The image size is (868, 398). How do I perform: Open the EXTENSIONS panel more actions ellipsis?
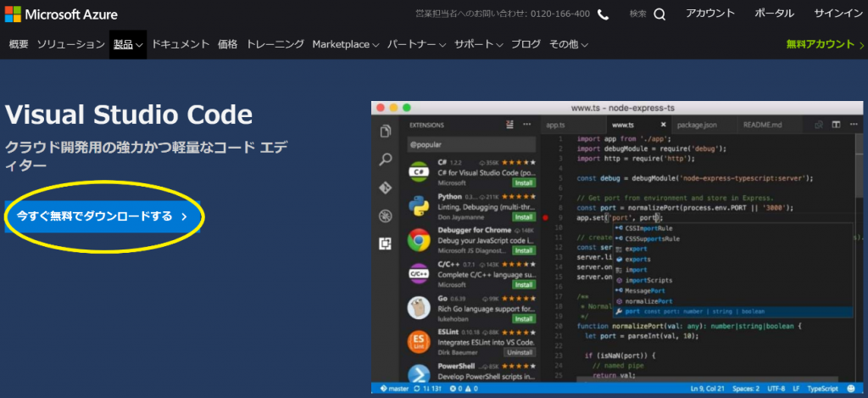click(x=527, y=124)
